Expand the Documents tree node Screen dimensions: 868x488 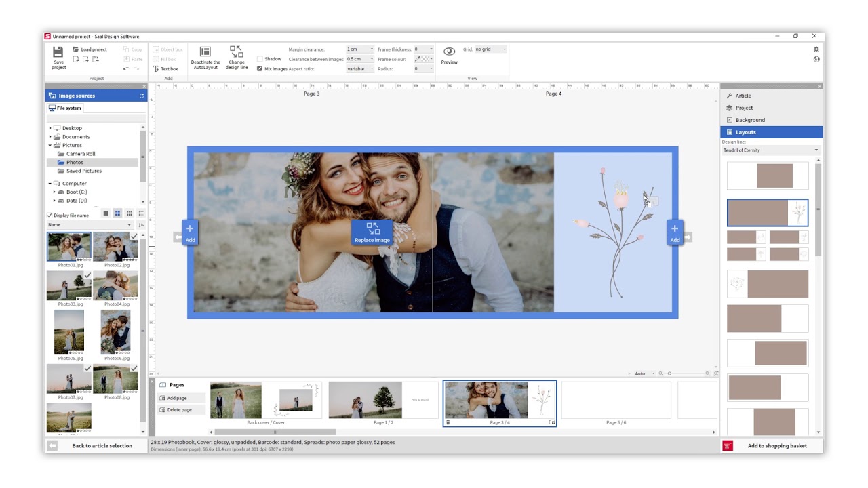click(50, 137)
